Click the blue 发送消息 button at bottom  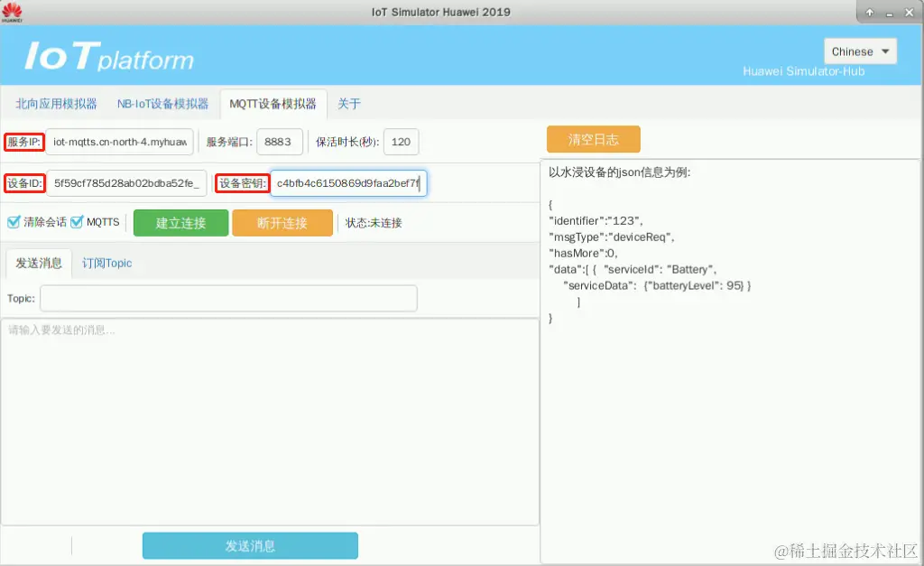[250, 546]
